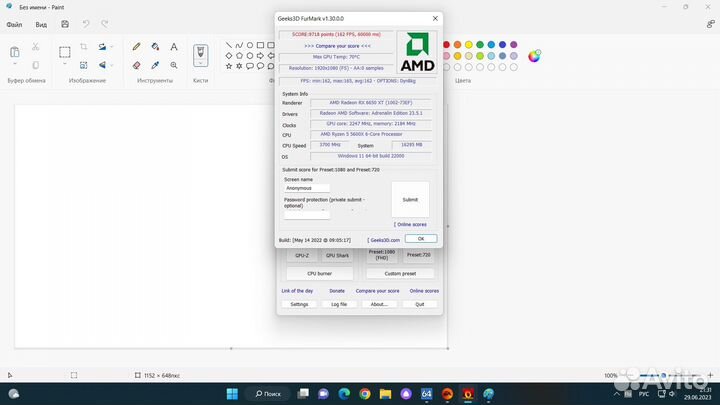The height and width of the screenshot is (405, 720).
Task: Expand the Paste options arrow
Action: coord(15,64)
